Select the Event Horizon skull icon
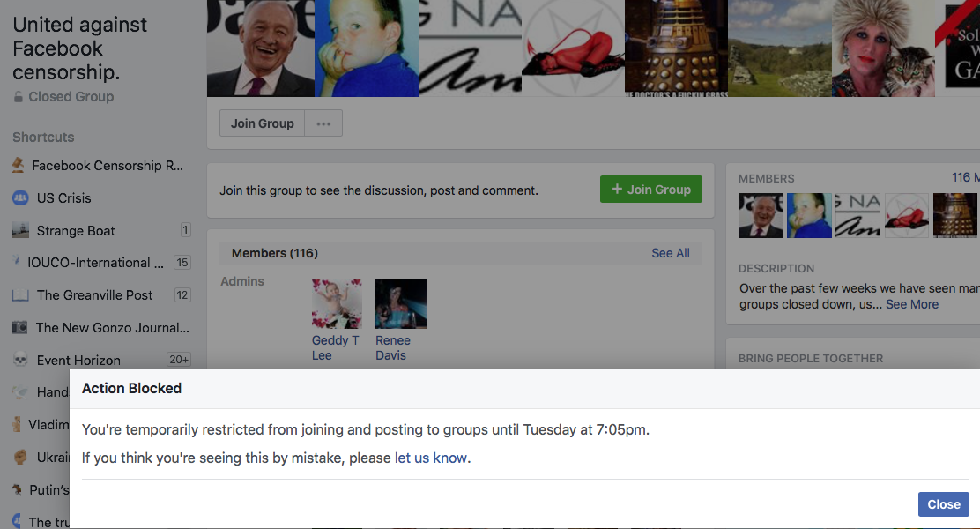 pyautogui.click(x=21, y=360)
